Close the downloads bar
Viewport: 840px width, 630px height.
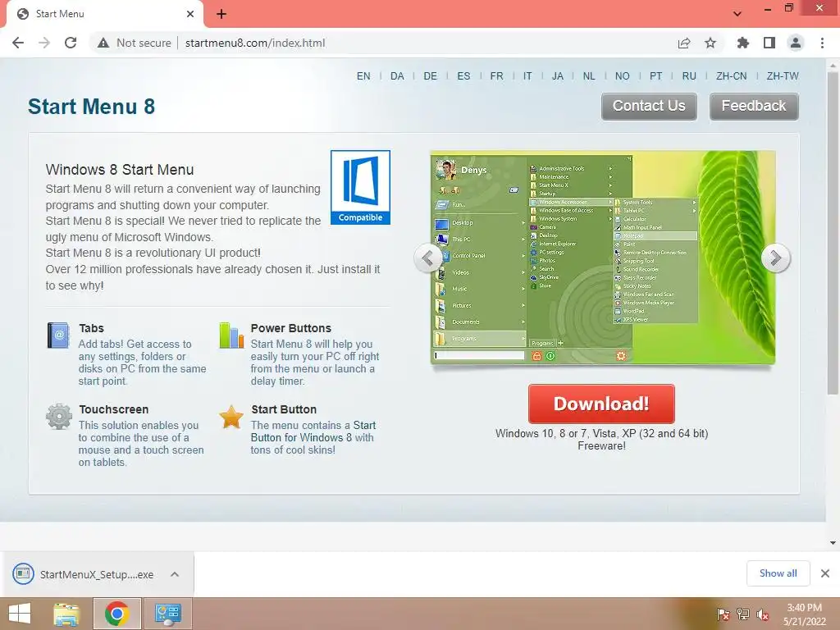(x=825, y=573)
